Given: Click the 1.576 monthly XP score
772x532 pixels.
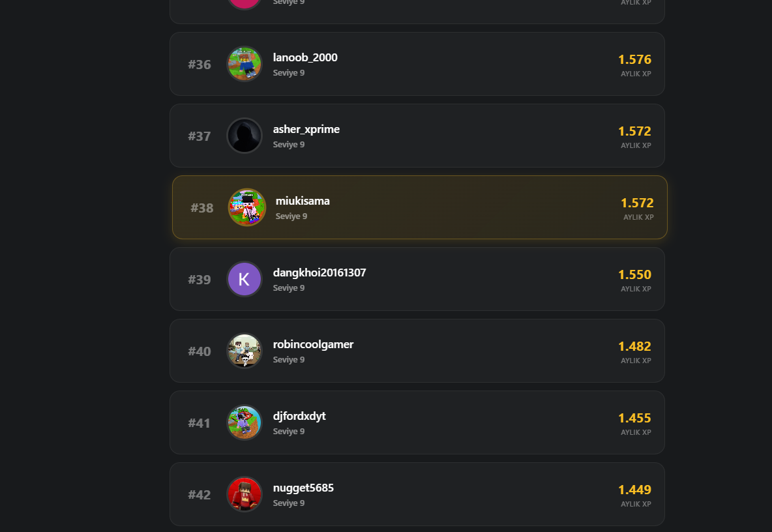Looking at the screenshot, I should (634, 59).
